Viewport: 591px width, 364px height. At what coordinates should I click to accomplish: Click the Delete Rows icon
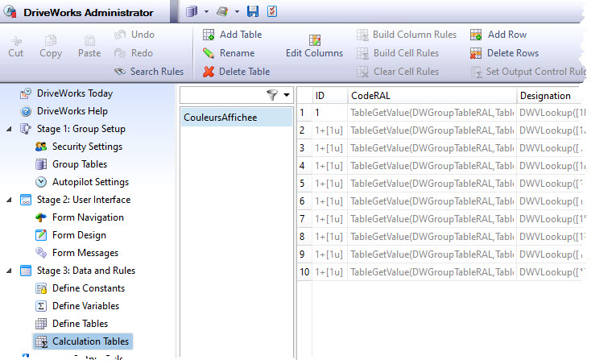(x=476, y=53)
